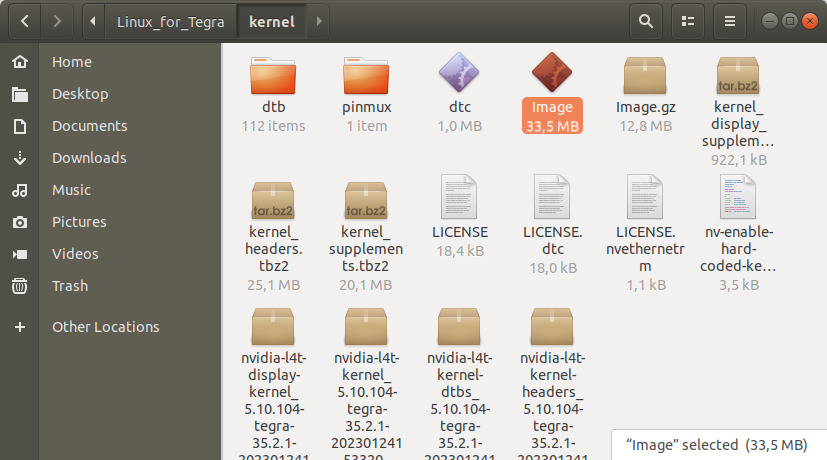The image size is (827, 460).
Task: Open Linux_for_Tegra in the path bar
Action: (x=170, y=22)
